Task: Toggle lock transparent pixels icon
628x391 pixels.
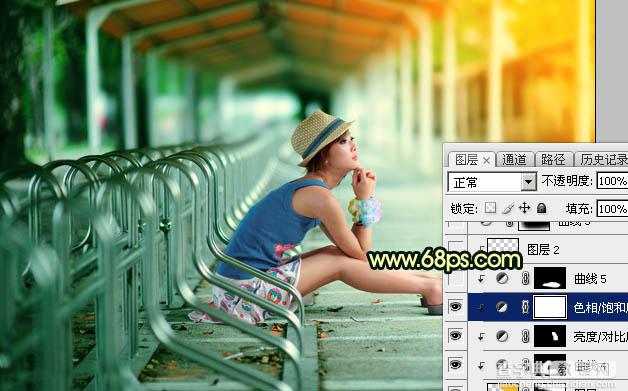Action: [490, 208]
